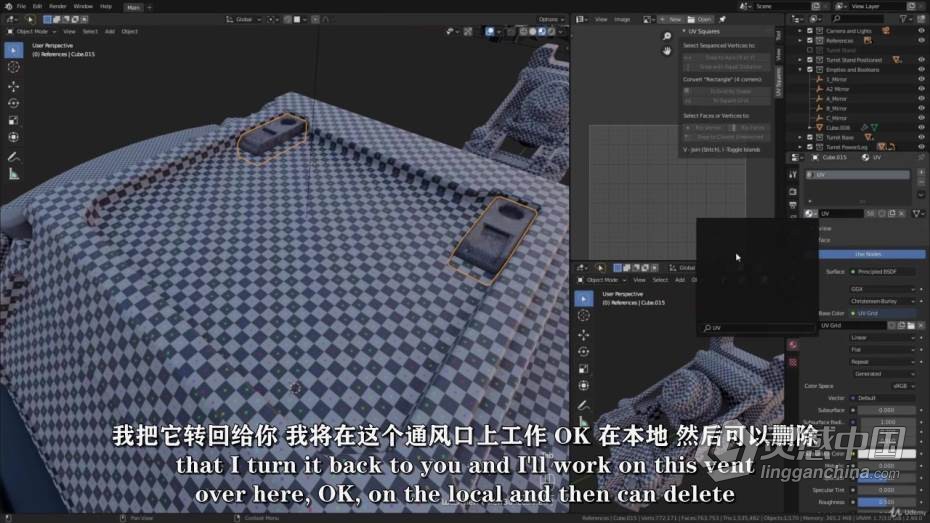Hide the Turret Stand Positioned collection
Image resolution: width=930 pixels, height=523 pixels.
coord(921,60)
